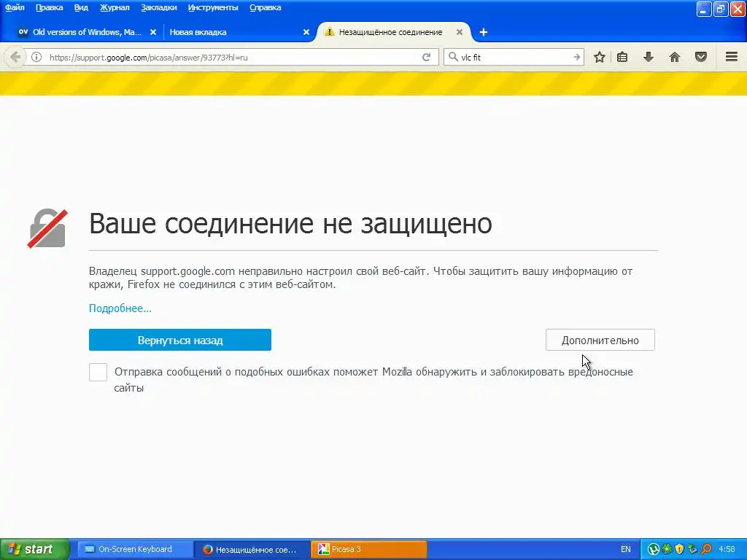Screen dimensions: 747x560
Task: Click the orange magnifier tray icon
Action: tap(706, 549)
